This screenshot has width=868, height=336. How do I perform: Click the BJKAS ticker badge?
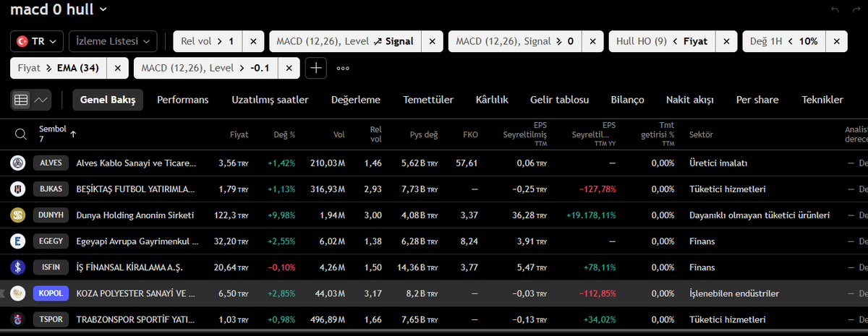point(51,189)
